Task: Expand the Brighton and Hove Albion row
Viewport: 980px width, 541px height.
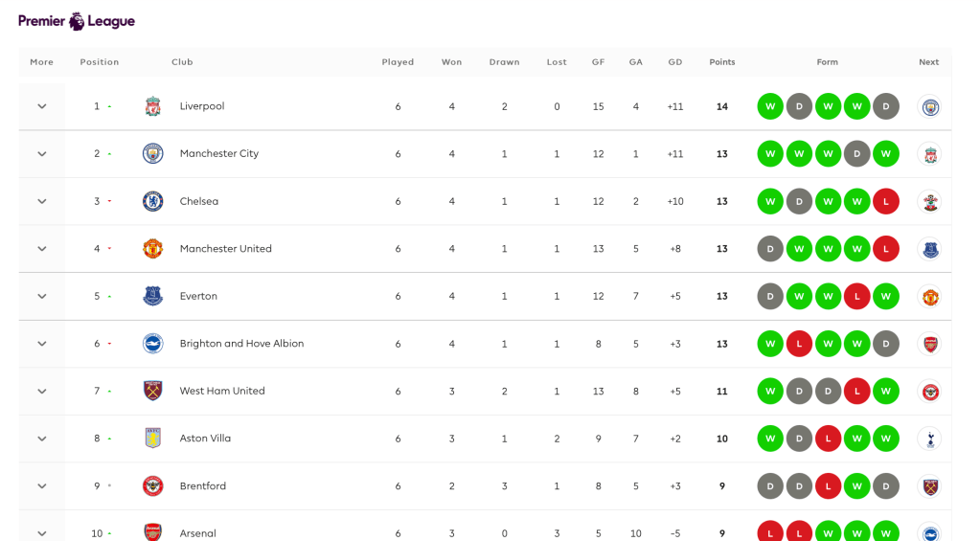Action: [42, 344]
